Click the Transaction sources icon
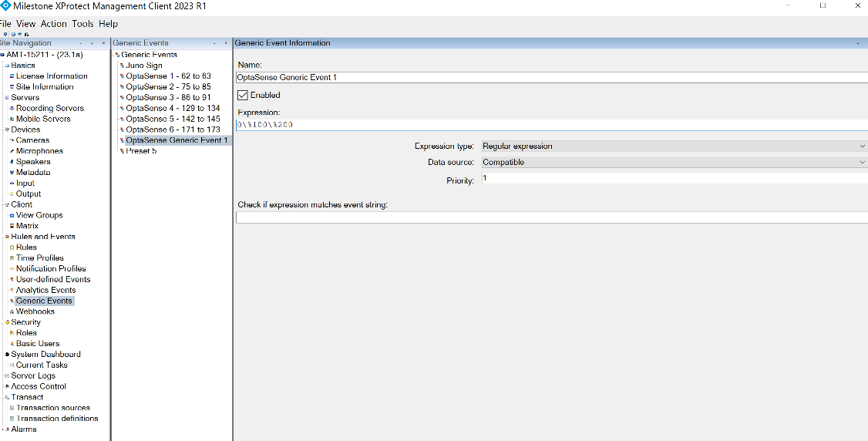Viewport: 868px width, 441px height. click(x=12, y=408)
